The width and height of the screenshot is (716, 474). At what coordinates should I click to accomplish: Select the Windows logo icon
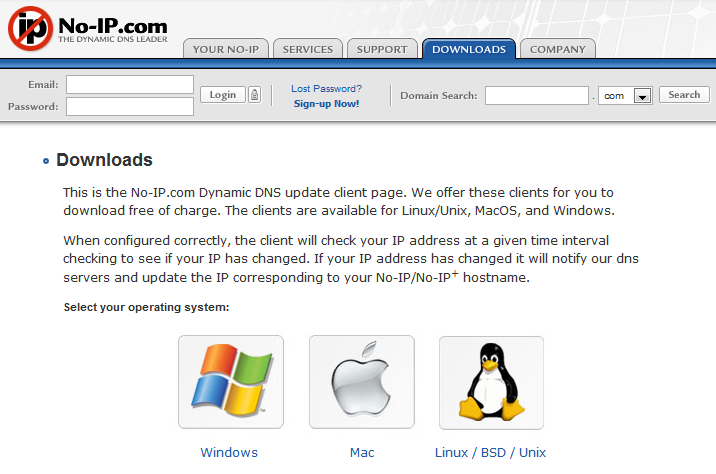(231, 382)
